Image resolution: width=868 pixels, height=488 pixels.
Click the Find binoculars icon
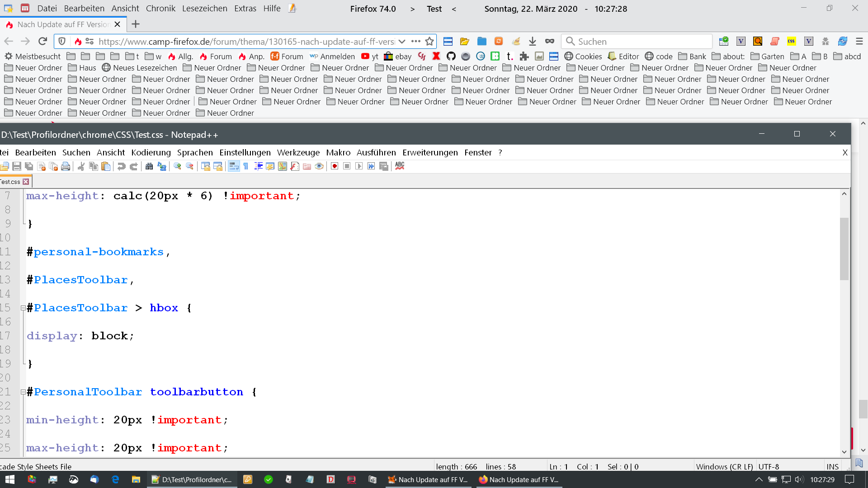(149, 166)
